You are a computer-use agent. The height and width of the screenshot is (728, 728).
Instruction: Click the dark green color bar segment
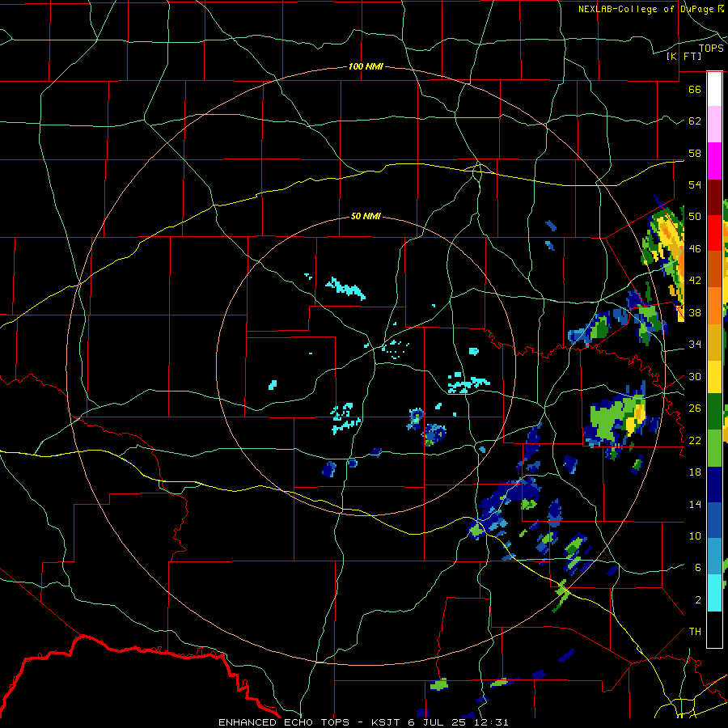(x=714, y=412)
